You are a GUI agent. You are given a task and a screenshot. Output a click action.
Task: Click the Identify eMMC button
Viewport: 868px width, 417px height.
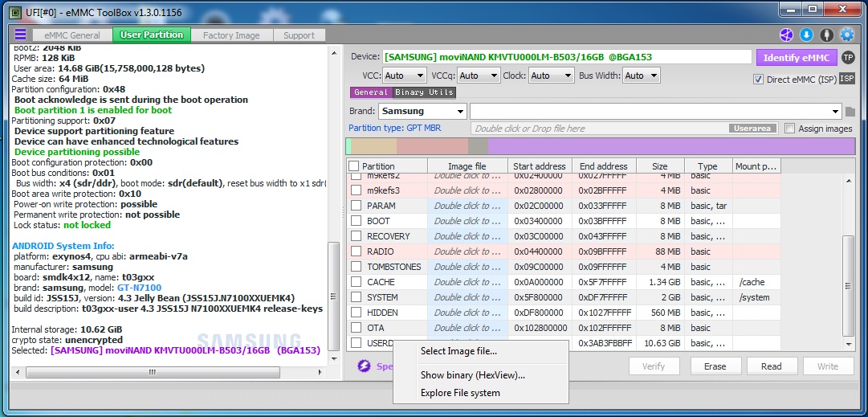click(x=797, y=58)
